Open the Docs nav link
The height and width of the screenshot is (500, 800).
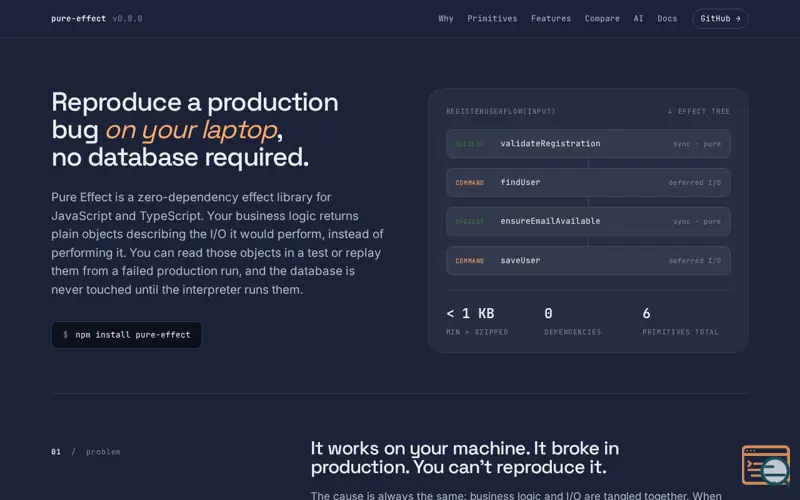667,18
